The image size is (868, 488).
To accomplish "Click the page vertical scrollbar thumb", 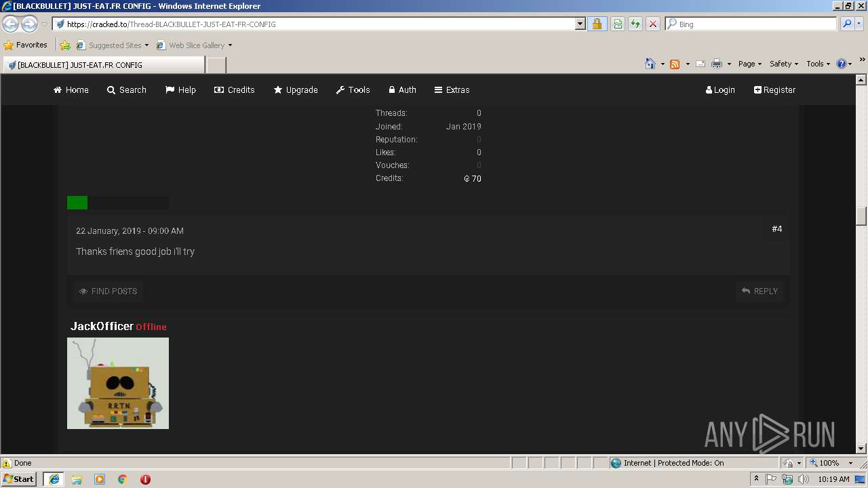I will [861, 216].
